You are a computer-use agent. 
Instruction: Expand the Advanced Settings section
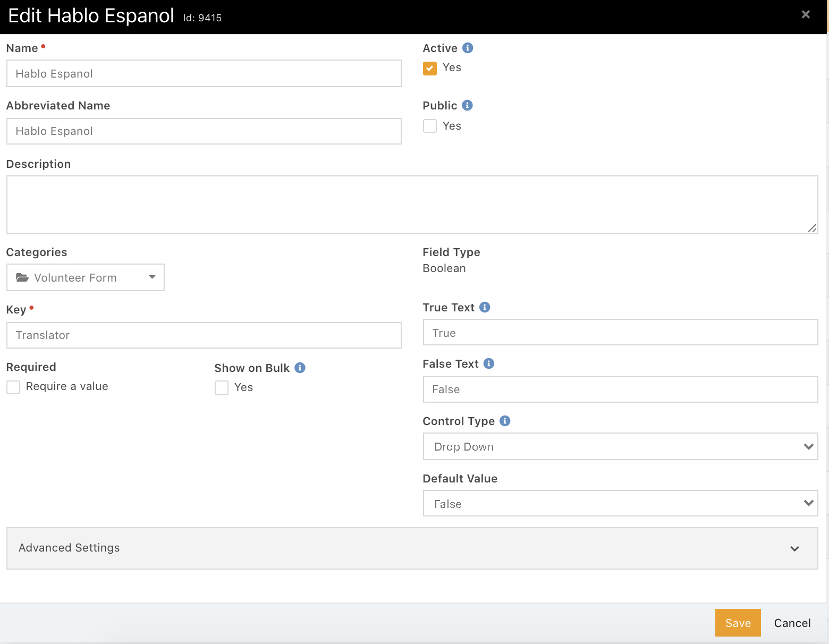coord(412,548)
